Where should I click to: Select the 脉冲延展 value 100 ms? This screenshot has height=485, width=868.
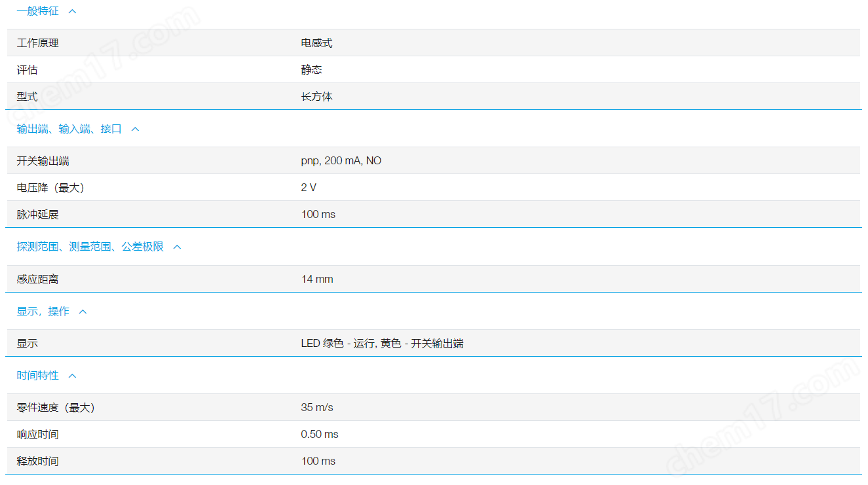[x=318, y=215]
